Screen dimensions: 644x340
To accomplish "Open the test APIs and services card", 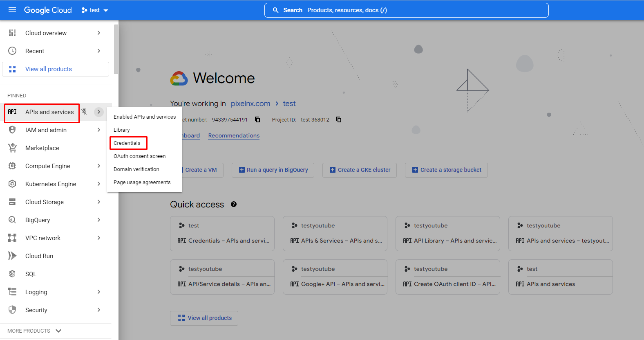I will [x=561, y=277].
